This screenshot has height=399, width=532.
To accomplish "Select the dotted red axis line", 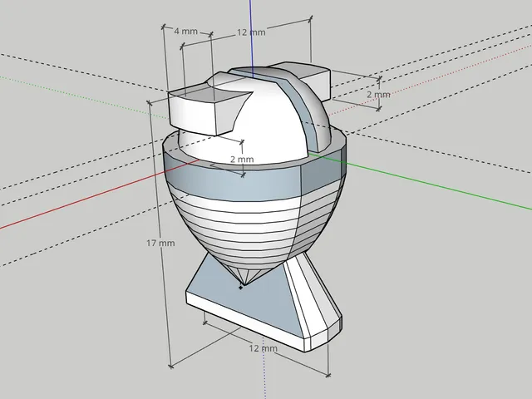I will tap(427, 80).
